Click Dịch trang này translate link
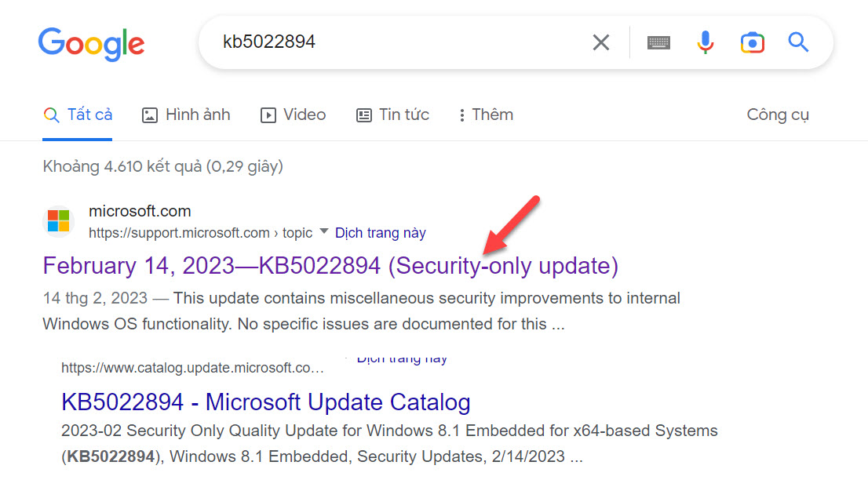Screen dimensions: 868x480 381,233
